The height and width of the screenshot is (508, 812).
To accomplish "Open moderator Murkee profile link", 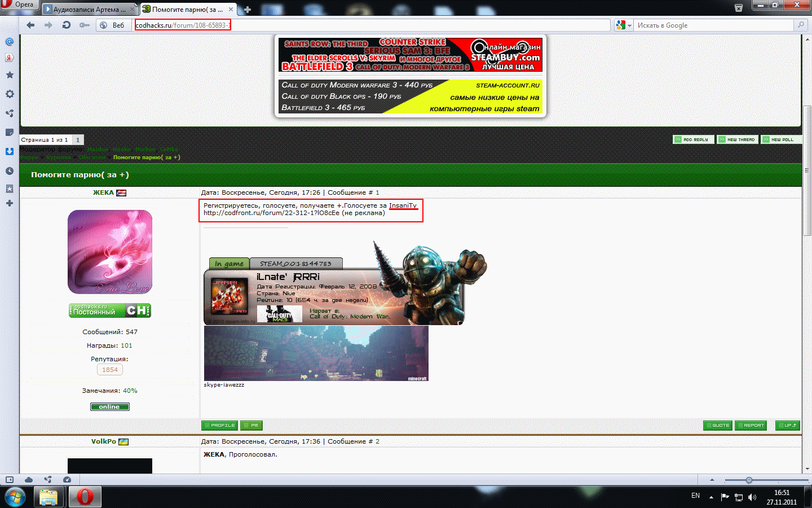I will coord(145,150).
